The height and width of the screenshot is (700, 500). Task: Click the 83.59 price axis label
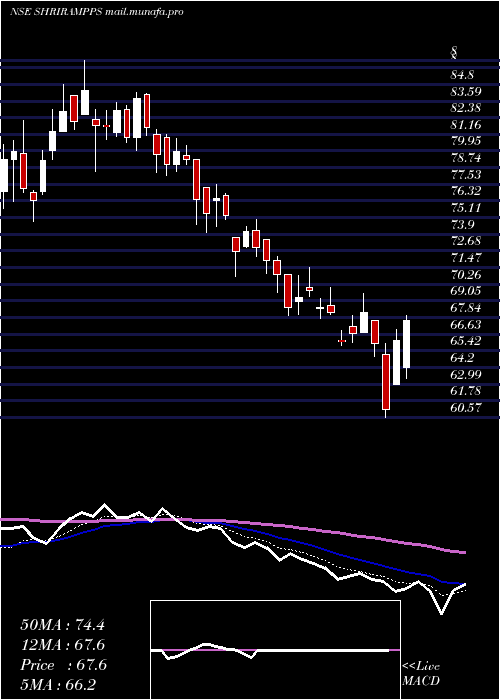click(x=466, y=92)
